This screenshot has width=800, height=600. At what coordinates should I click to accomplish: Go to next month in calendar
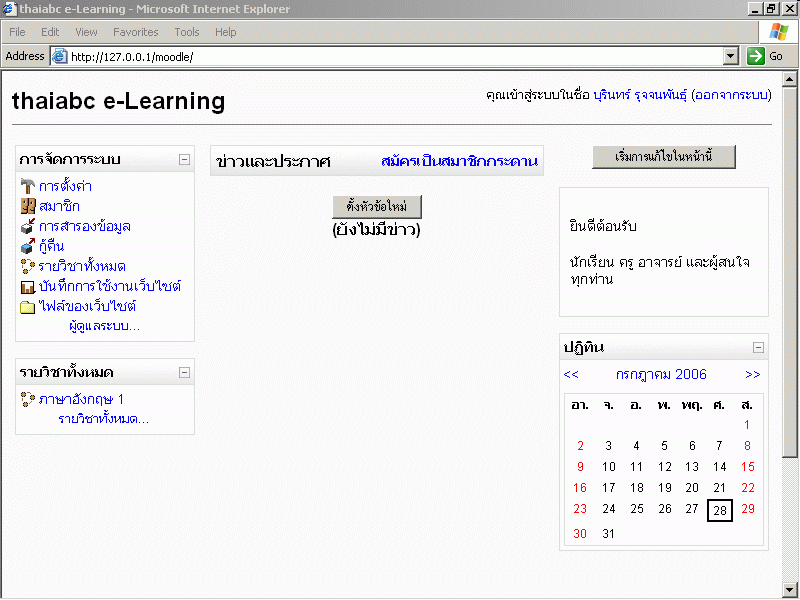coord(753,375)
